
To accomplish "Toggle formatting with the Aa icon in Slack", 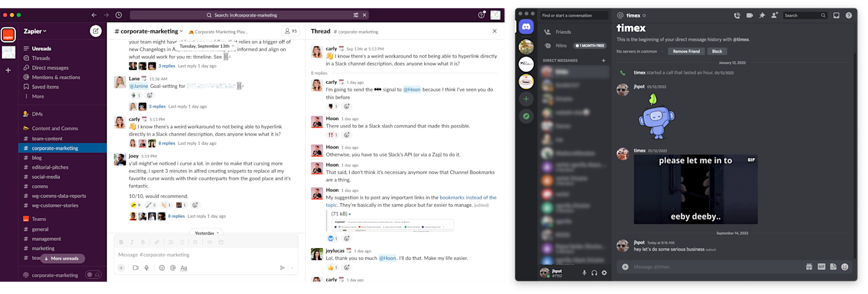I will (184, 268).
